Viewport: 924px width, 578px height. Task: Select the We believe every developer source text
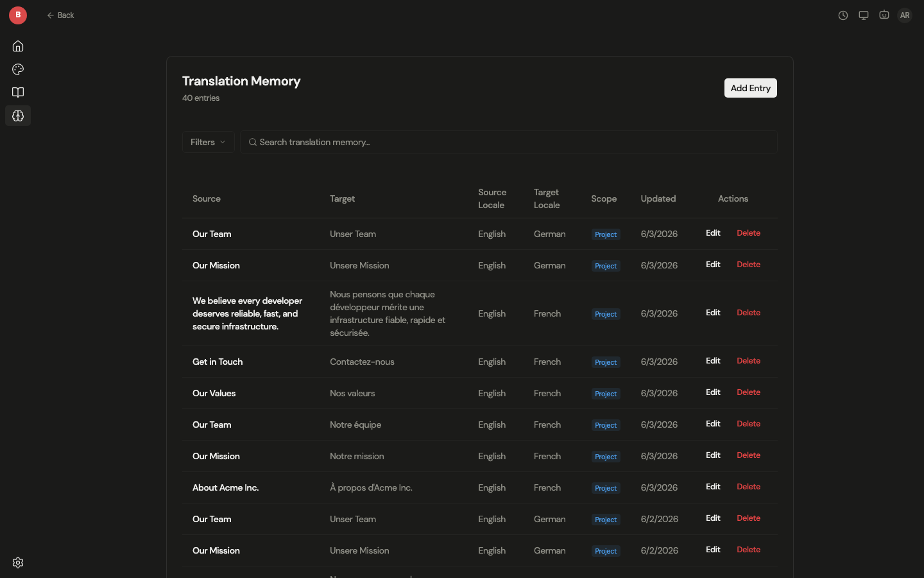247,313
